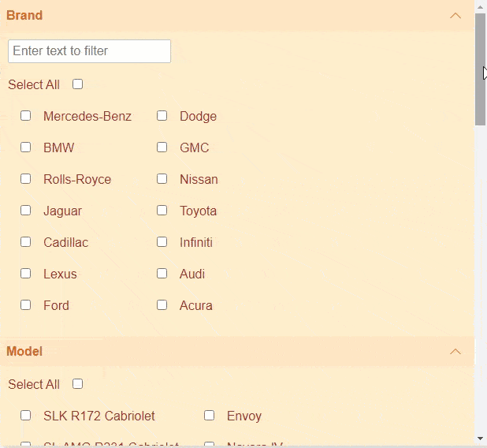Click the Brand filter text field
The width and height of the screenshot is (487, 448).
(x=89, y=51)
